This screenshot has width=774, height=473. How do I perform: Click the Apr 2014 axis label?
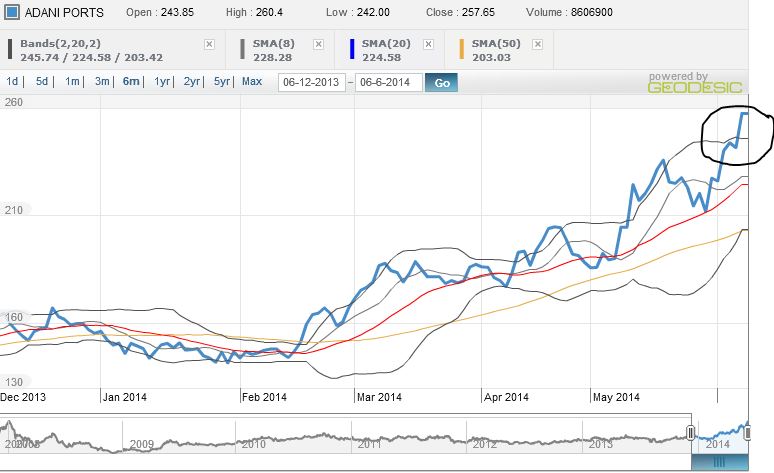tap(506, 397)
